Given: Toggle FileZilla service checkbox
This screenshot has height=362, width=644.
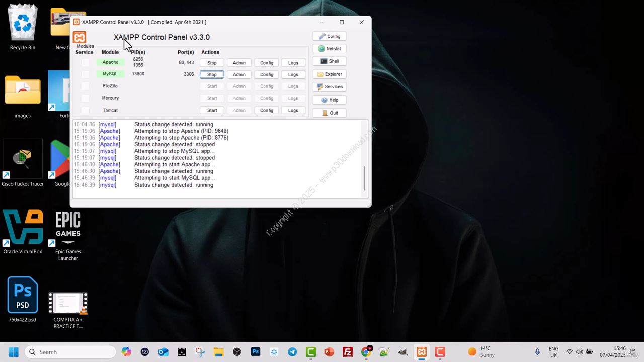Looking at the screenshot, I should point(85,86).
